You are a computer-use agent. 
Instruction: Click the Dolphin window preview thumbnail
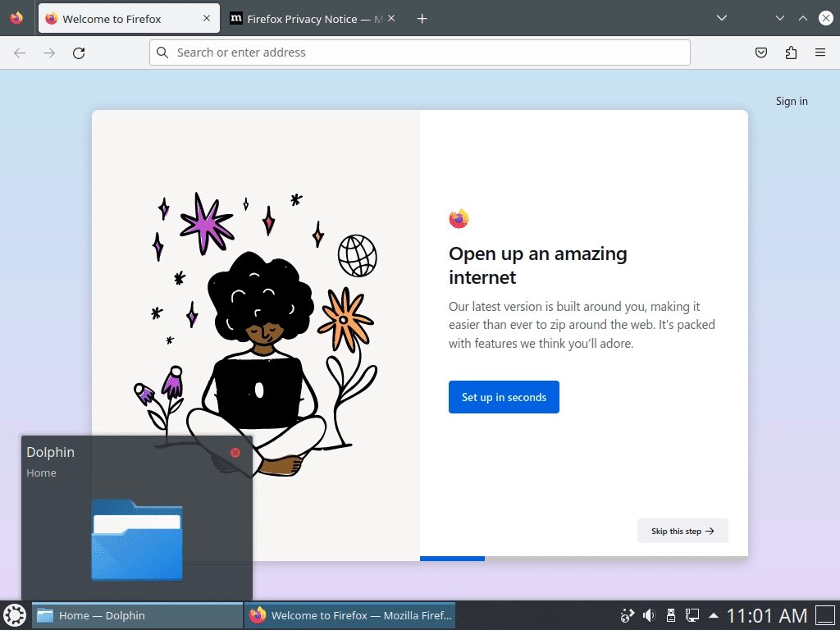[137, 540]
